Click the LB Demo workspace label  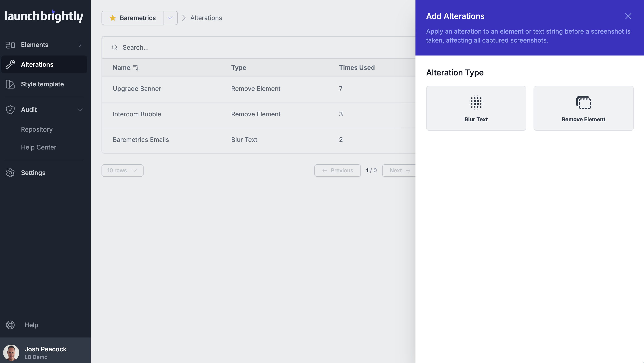pyautogui.click(x=36, y=357)
